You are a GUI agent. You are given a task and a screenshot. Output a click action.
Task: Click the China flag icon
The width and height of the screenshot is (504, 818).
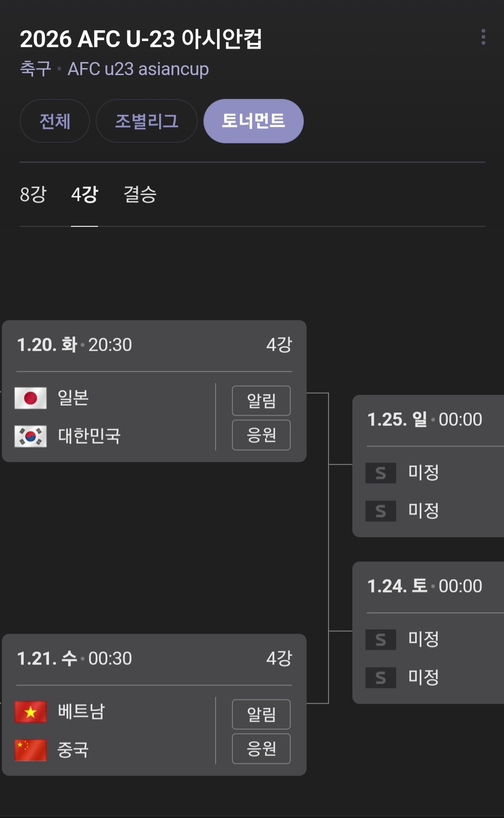[30, 750]
